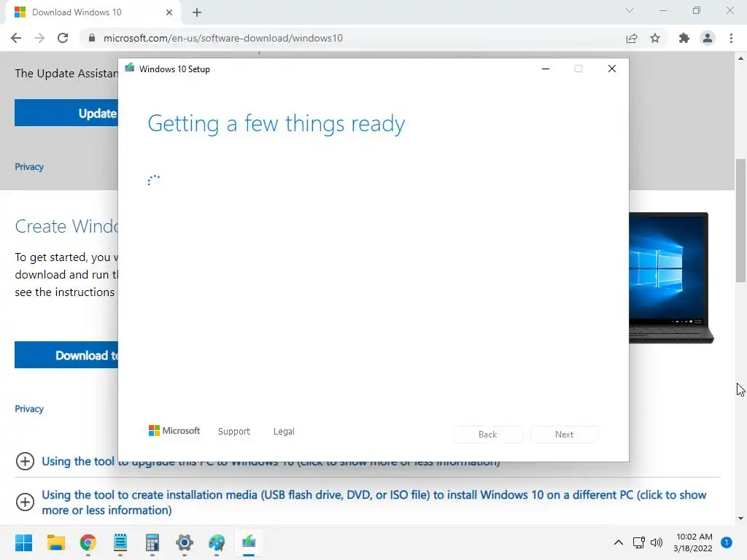This screenshot has width=747, height=560.
Task: Open the notification center badge
Action: [727, 542]
